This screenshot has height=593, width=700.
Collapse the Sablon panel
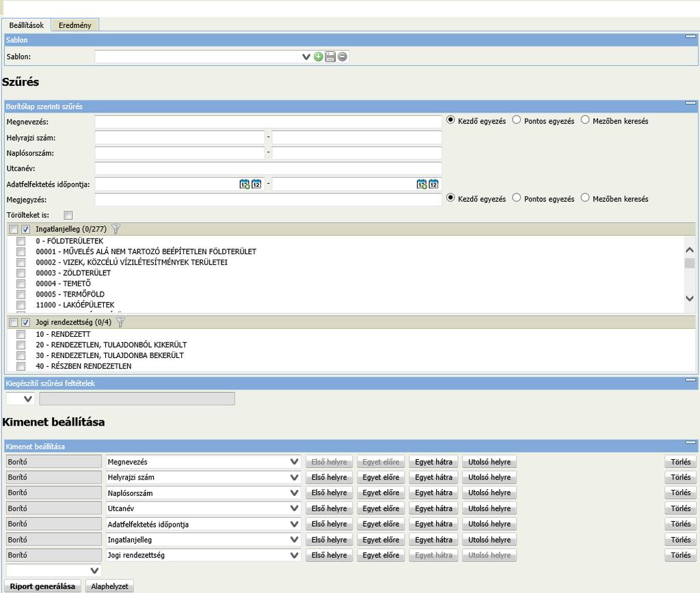pyautogui.click(x=690, y=37)
